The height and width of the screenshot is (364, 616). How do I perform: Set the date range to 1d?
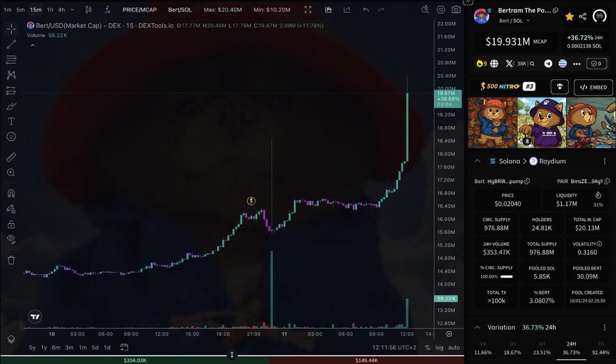[107, 347]
